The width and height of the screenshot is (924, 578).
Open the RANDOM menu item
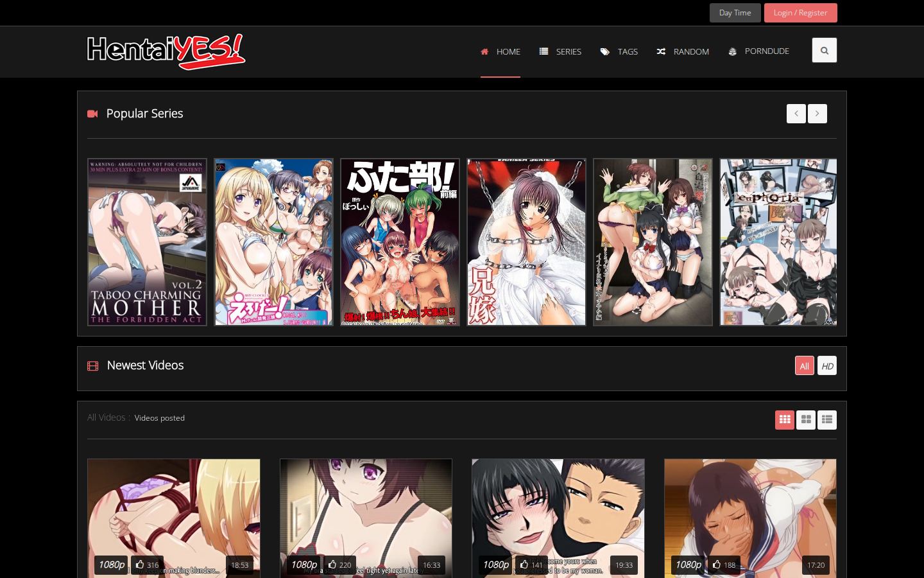click(x=683, y=51)
